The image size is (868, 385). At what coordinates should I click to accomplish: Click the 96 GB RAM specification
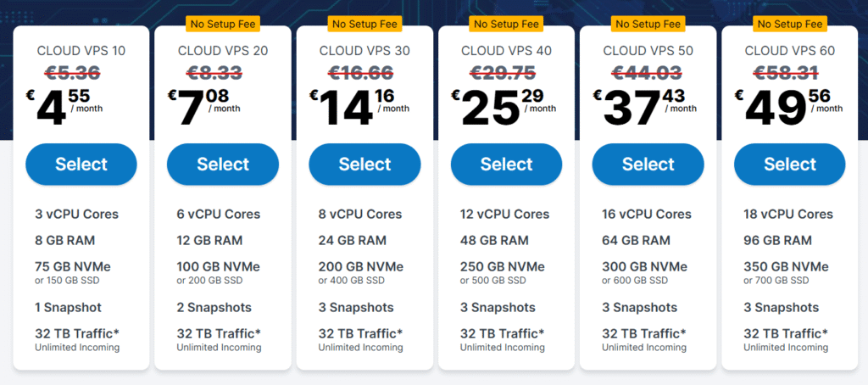[x=778, y=241]
